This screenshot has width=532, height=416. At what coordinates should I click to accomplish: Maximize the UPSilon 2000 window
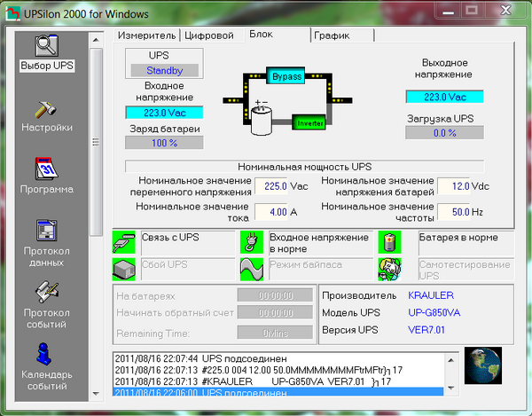pos(472,11)
